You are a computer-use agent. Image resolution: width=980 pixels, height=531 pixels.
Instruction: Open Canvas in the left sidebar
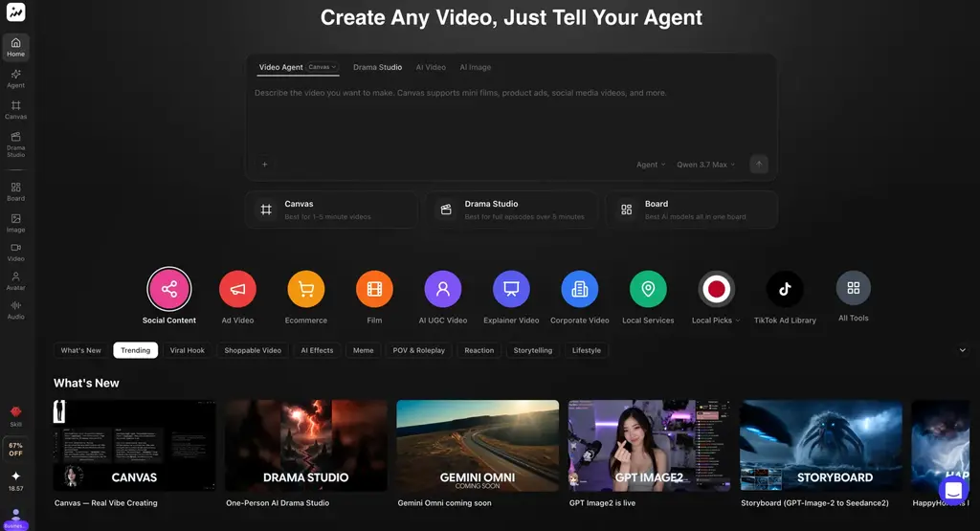pyautogui.click(x=15, y=110)
